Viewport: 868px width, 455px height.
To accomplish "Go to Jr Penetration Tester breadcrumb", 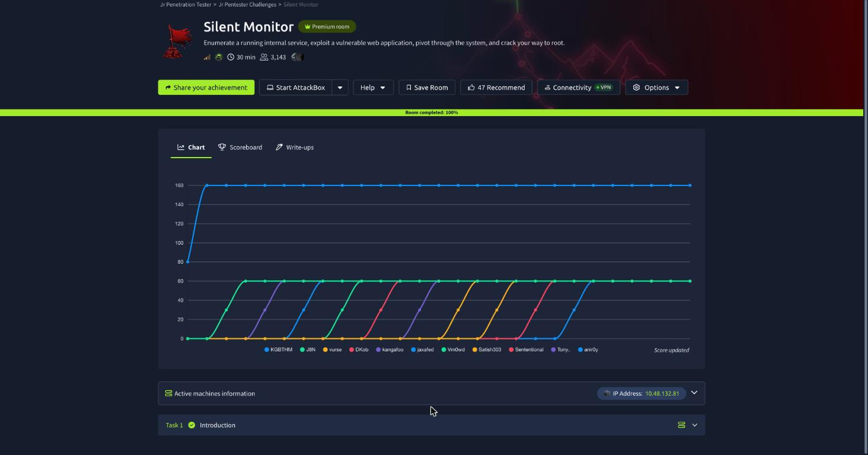I will [186, 5].
